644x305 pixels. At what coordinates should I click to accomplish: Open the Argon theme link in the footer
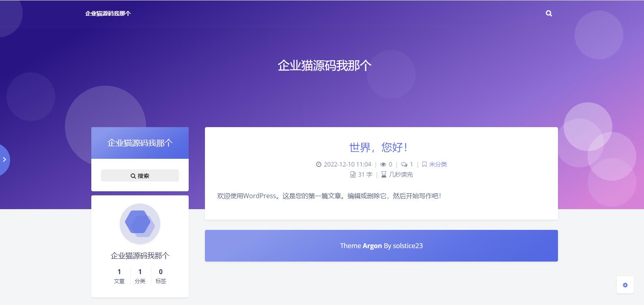coord(372,246)
